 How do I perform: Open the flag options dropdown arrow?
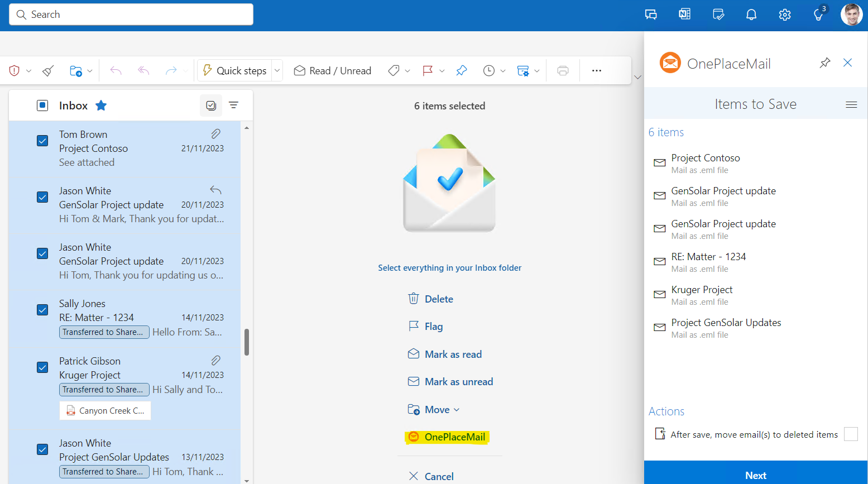(442, 71)
